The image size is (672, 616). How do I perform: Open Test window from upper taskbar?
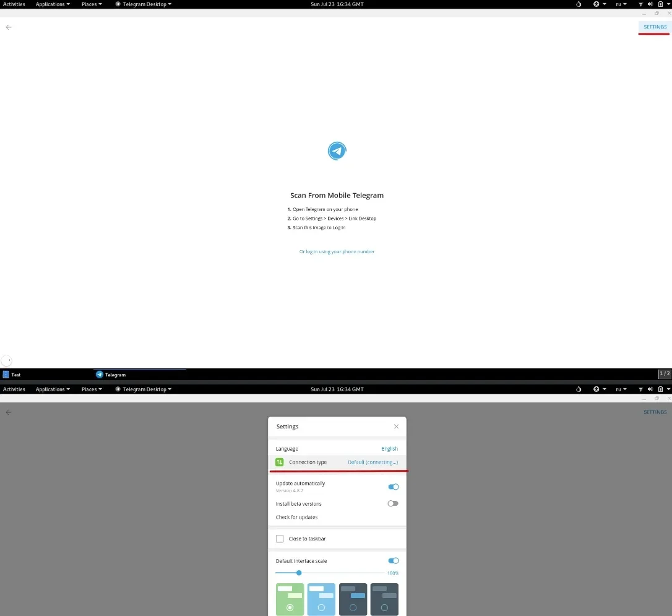[x=12, y=375]
